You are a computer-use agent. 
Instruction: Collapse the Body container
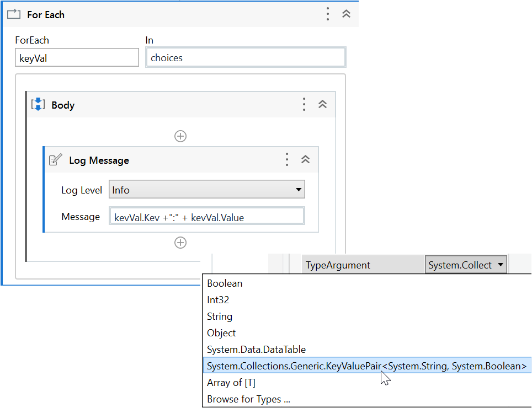coord(323,105)
